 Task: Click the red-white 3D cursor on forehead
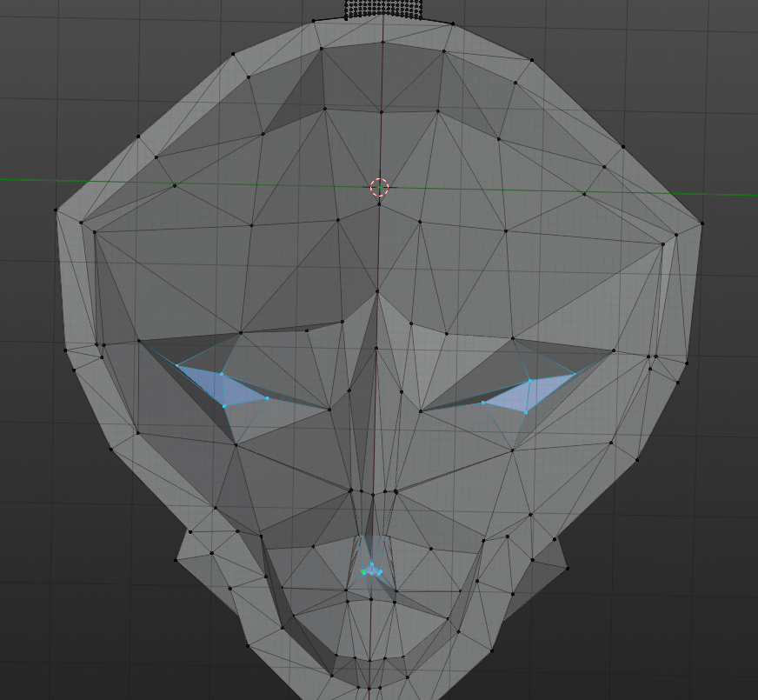380,187
